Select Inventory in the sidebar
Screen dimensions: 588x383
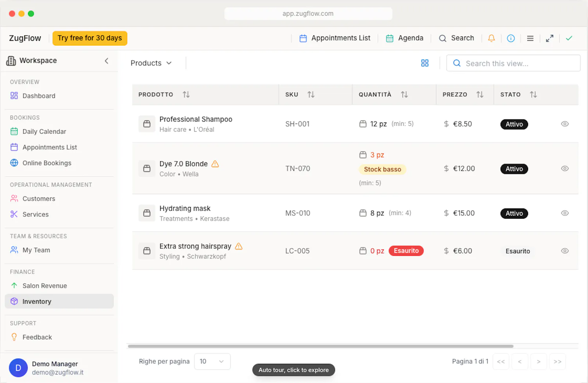tap(59, 301)
